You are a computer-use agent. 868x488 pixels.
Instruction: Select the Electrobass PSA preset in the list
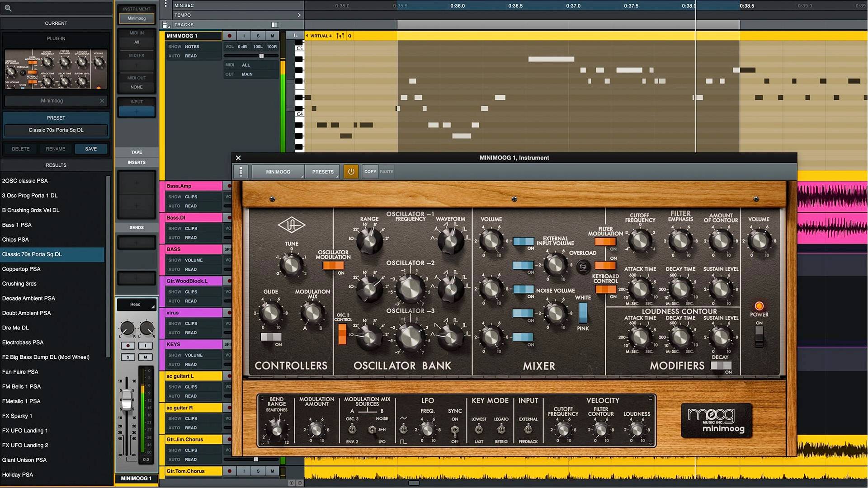point(23,342)
